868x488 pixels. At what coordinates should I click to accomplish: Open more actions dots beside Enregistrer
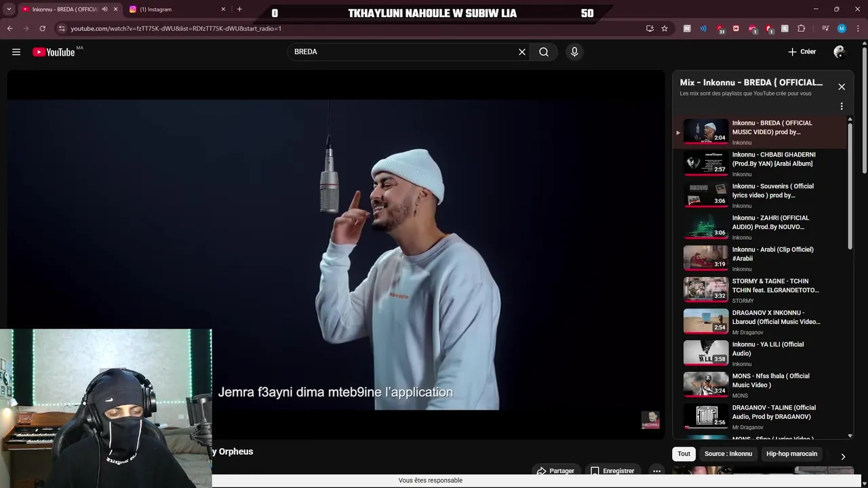pyautogui.click(x=656, y=471)
